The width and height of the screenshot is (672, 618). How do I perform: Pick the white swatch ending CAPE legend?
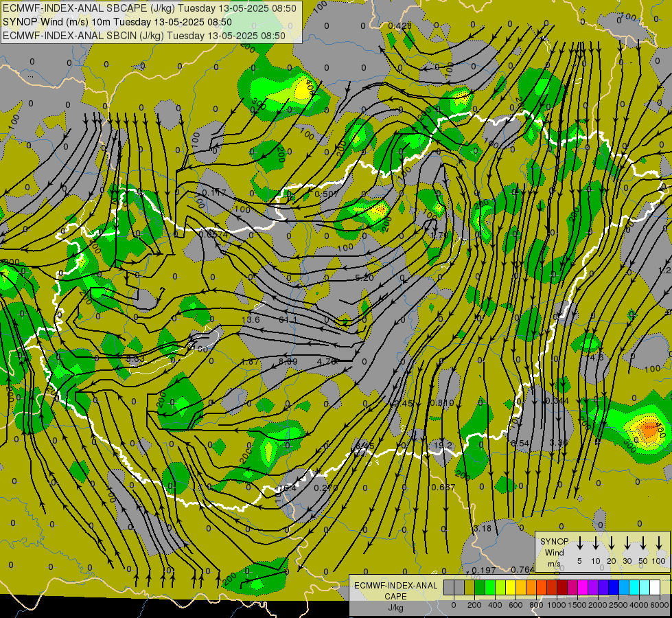coord(654,587)
